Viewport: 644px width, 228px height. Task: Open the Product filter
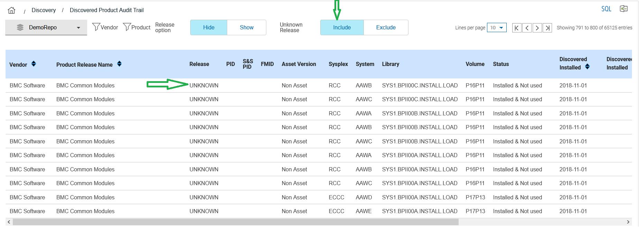pyautogui.click(x=137, y=27)
